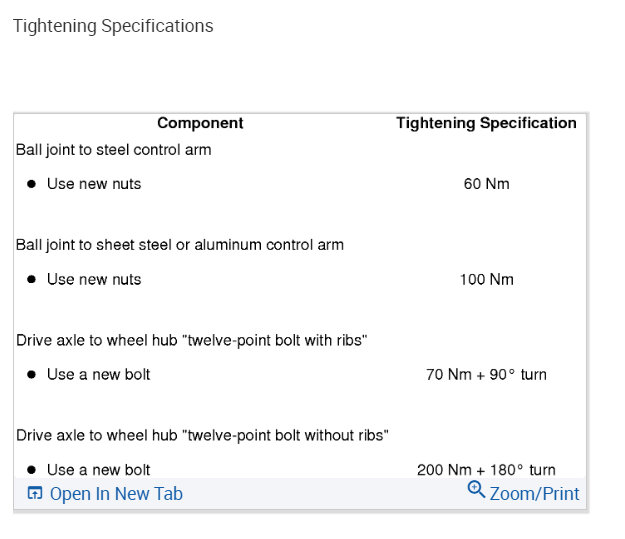Click the Component column header
The height and width of the screenshot is (539, 625).
pyautogui.click(x=200, y=123)
